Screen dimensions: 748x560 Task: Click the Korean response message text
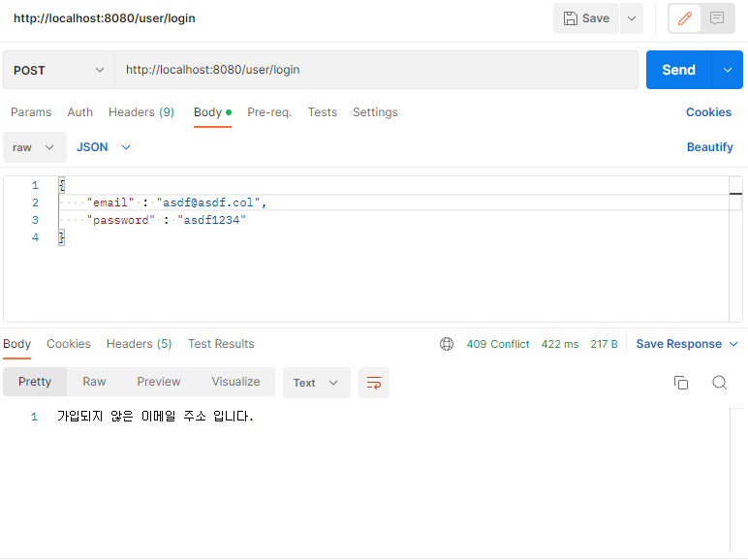click(x=155, y=417)
